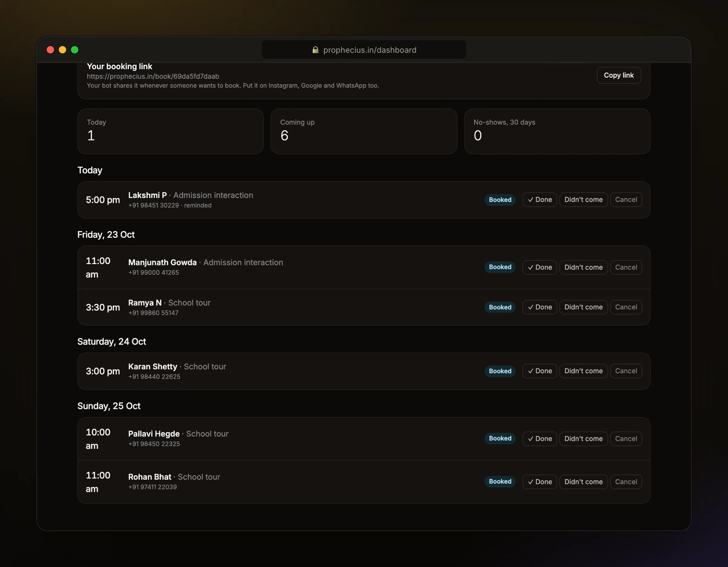Click the name Karan Shetty
Viewport: 728px width, 567px height.
click(x=153, y=367)
